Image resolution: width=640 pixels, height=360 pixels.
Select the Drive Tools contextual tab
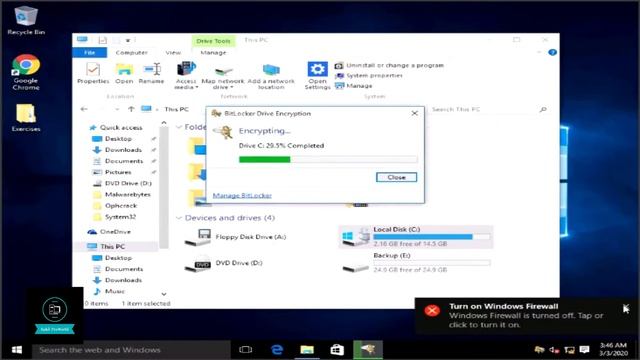(x=213, y=41)
